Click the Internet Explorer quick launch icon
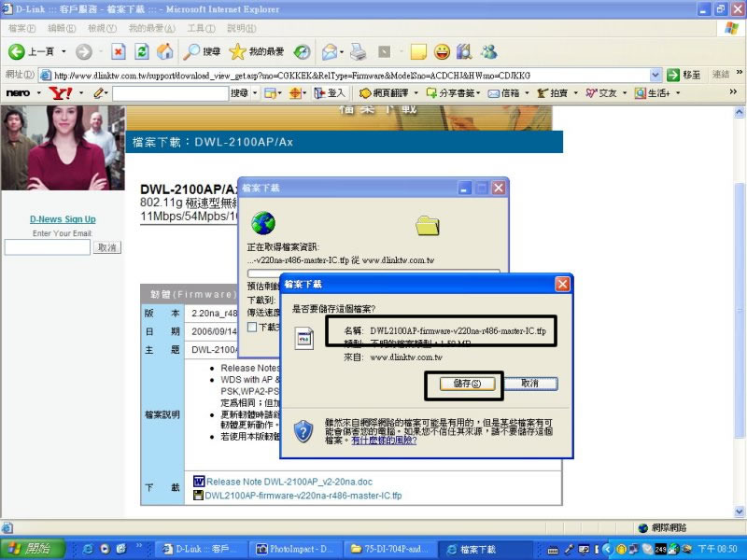This screenshot has width=747, height=560. click(88, 549)
